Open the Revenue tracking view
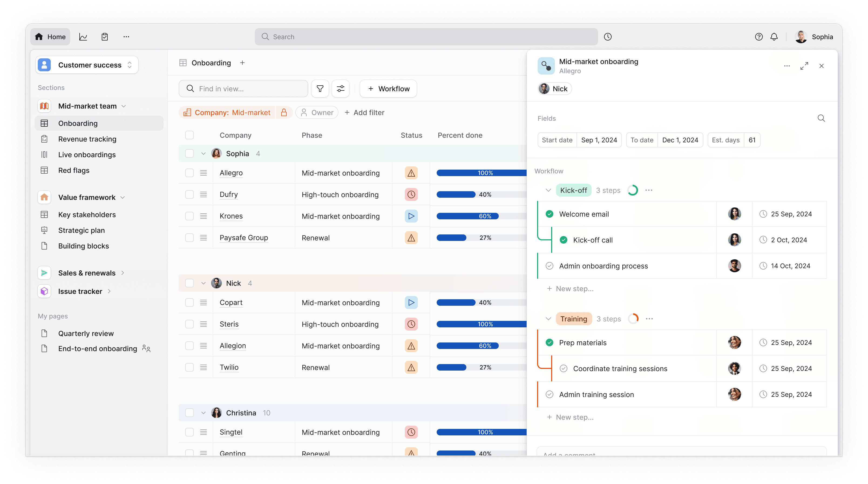This screenshot has height=484, width=868. tap(87, 139)
